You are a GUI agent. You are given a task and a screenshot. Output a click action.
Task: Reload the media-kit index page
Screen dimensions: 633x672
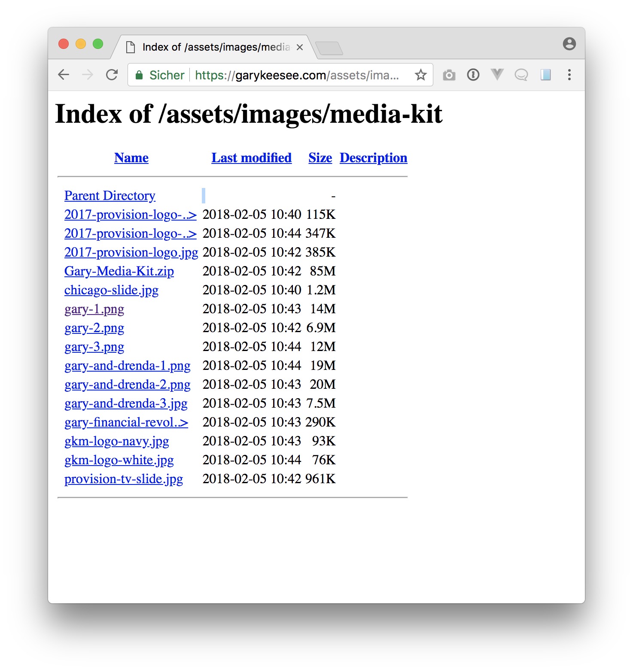click(112, 75)
